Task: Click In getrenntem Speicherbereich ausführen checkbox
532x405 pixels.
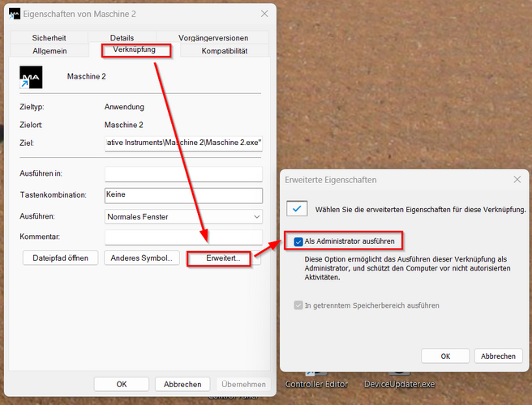Action: pos(298,305)
